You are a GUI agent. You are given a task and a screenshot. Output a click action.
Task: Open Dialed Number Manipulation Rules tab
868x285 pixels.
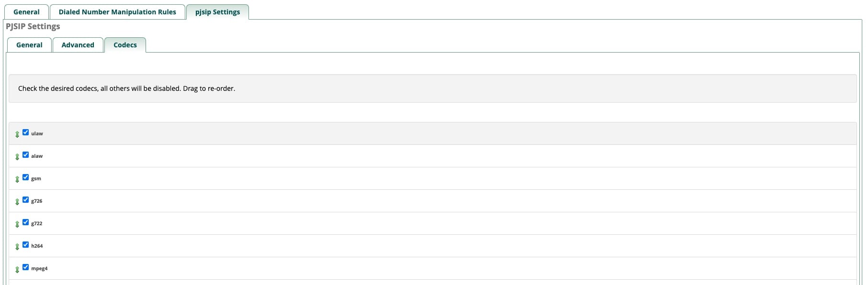click(117, 12)
